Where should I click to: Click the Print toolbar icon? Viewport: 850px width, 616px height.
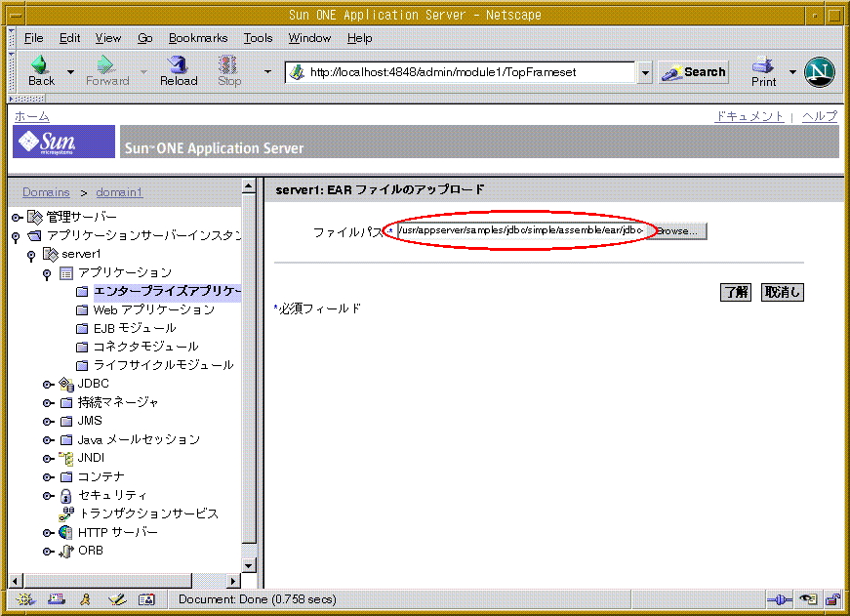(763, 65)
